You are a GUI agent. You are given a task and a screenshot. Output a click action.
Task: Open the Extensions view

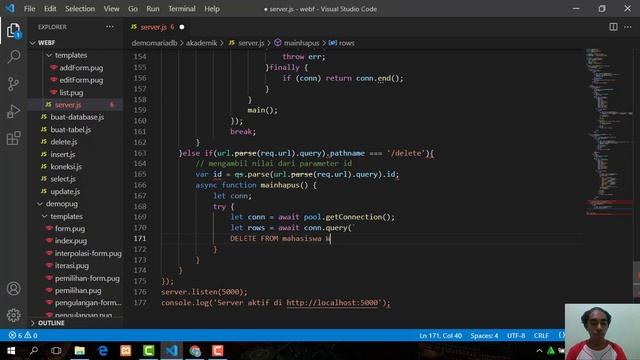point(13,138)
